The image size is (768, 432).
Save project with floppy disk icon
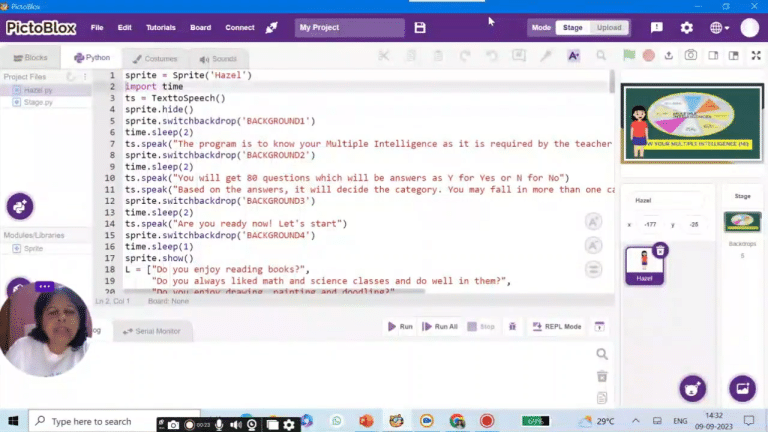[420, 27]
